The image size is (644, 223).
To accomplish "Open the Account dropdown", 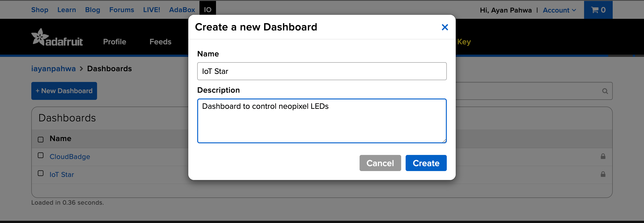I will tap(559, 10).
